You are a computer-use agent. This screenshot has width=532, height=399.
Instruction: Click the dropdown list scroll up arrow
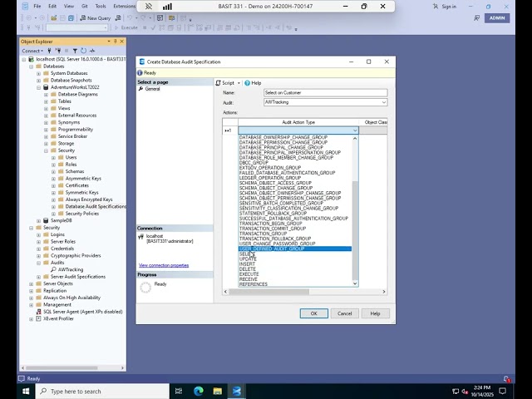click(x=355, y=139)
